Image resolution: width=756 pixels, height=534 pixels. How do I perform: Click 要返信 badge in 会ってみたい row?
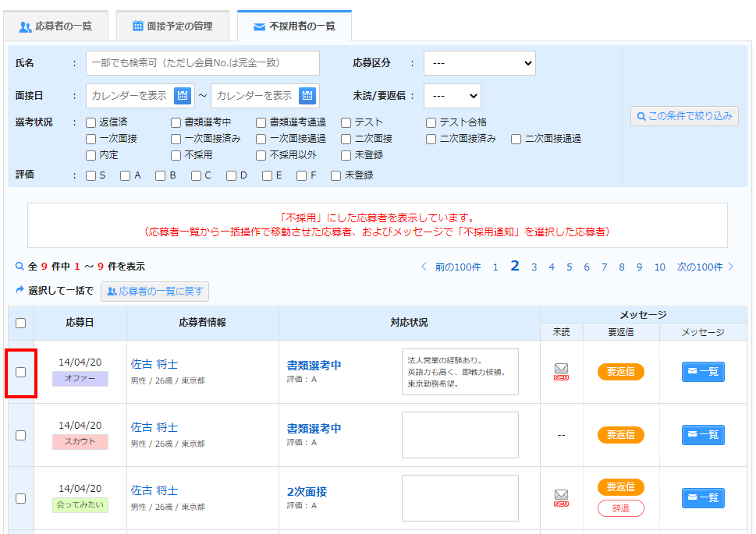click(621, 486)
